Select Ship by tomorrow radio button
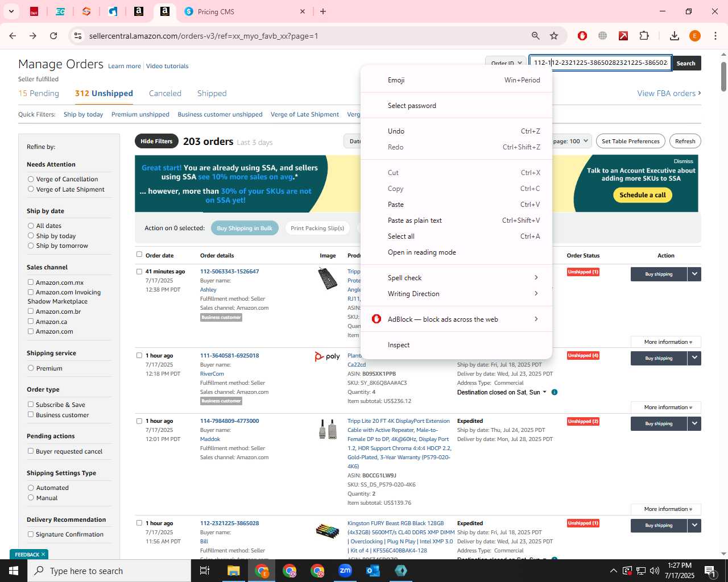 tap(31, 246)
